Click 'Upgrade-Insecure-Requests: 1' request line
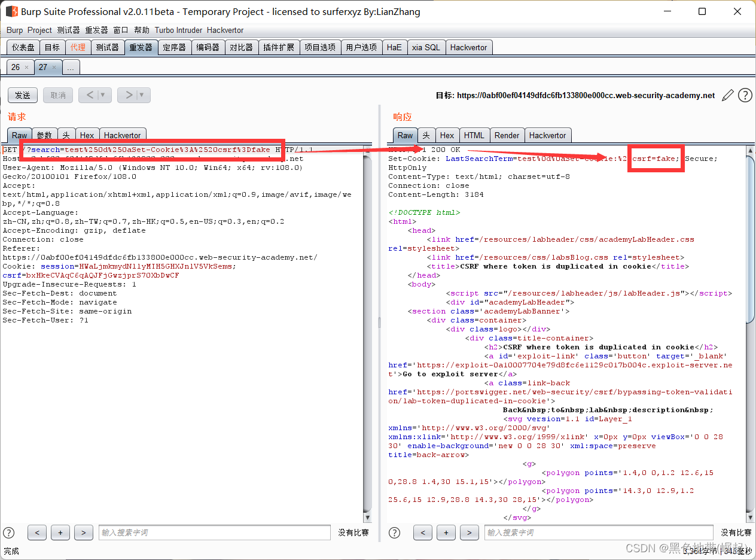This screenshot has width=756, height=560. pyautogui.click(x=69, y=284)
